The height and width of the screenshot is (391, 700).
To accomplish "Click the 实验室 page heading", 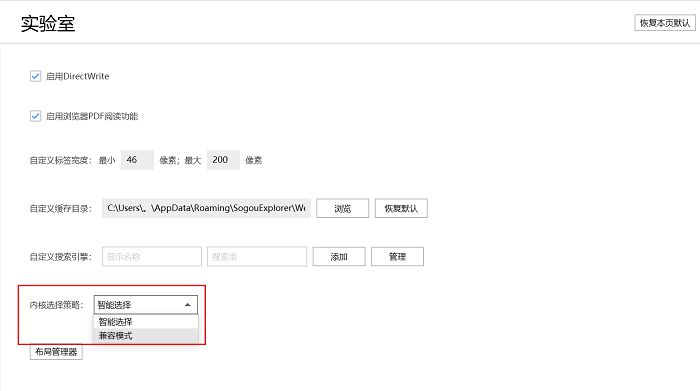I will (48, 24).
